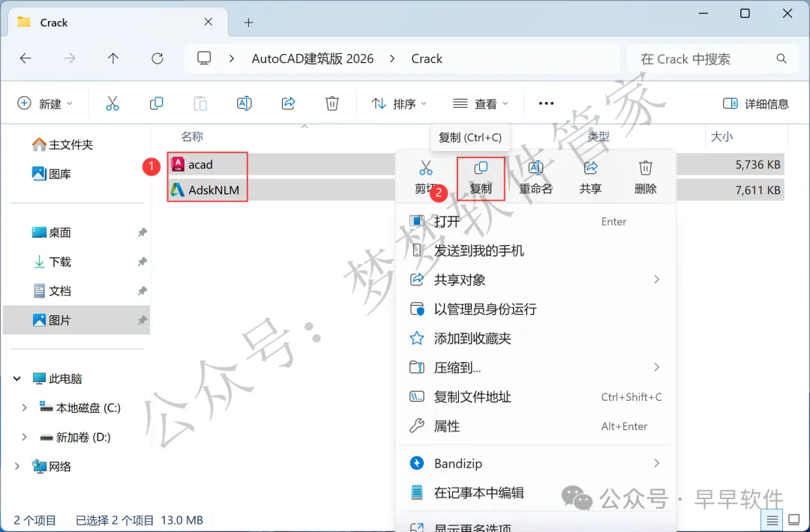This screenshot has width=810, height=532.
Task: Unpin 桌面 using its pin icon
Action: point(142,233)
